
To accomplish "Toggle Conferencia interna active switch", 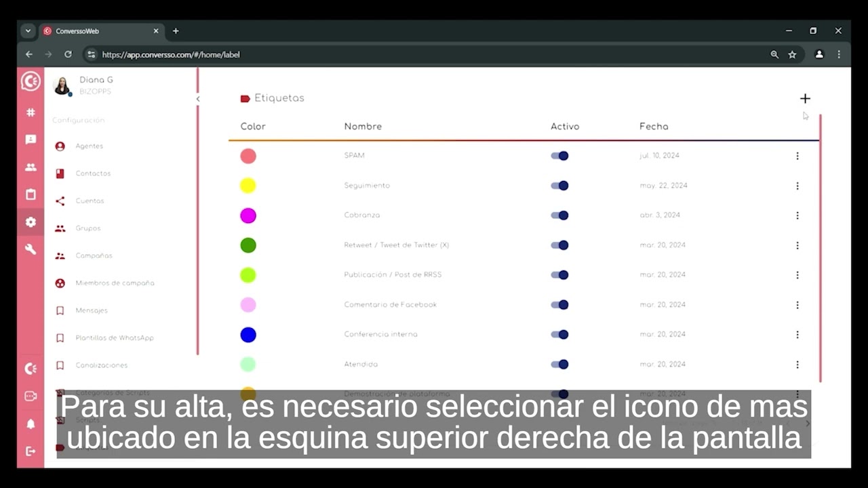I will coord(559,335).
